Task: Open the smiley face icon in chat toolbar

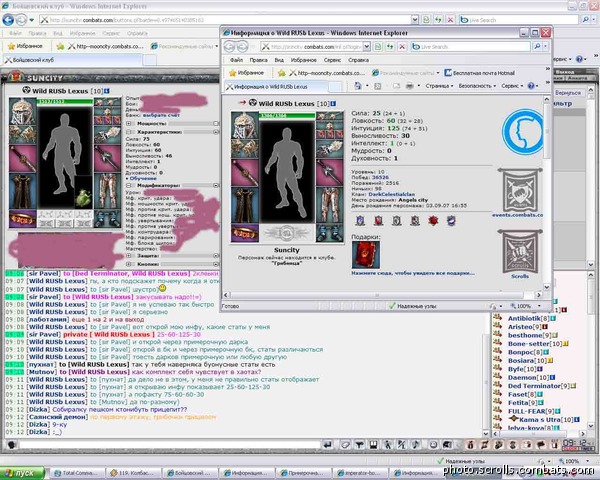Action: (x=434, y=444)
